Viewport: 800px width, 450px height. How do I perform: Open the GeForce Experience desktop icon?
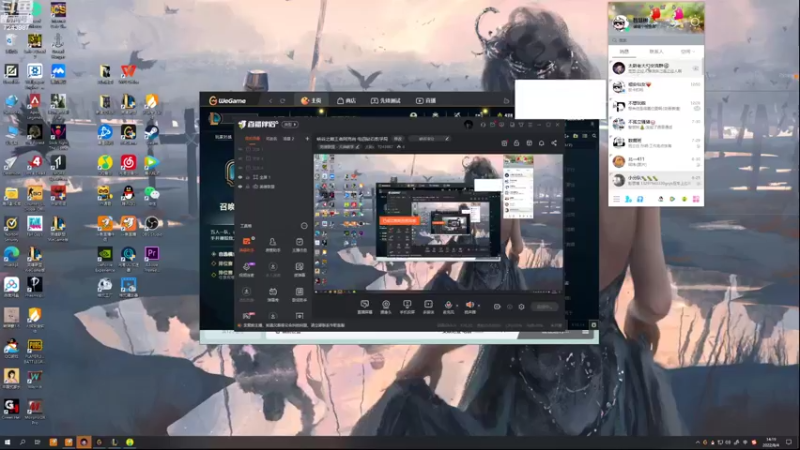pyautogui.click(x=105, y=254)
